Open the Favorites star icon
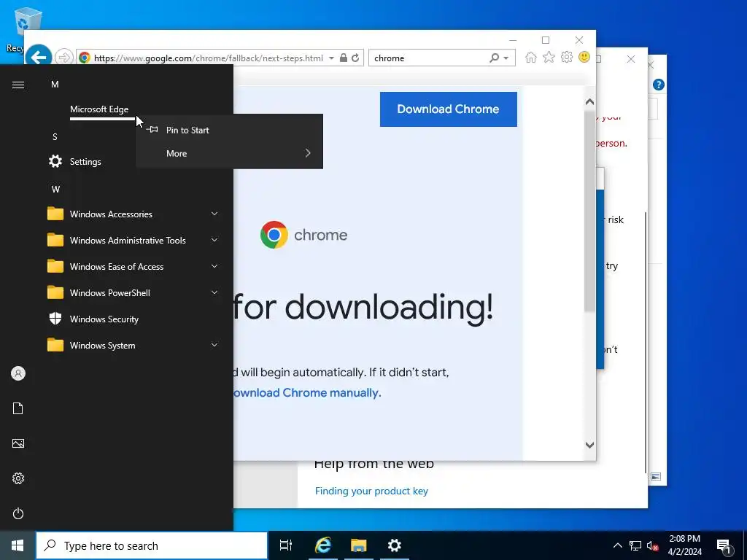747x560 pixels. coord(549,58)
